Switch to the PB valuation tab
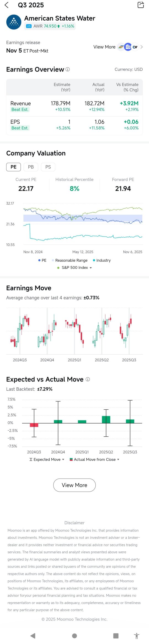Viewport: 149px width, 644px height. [x=31, y=167]
